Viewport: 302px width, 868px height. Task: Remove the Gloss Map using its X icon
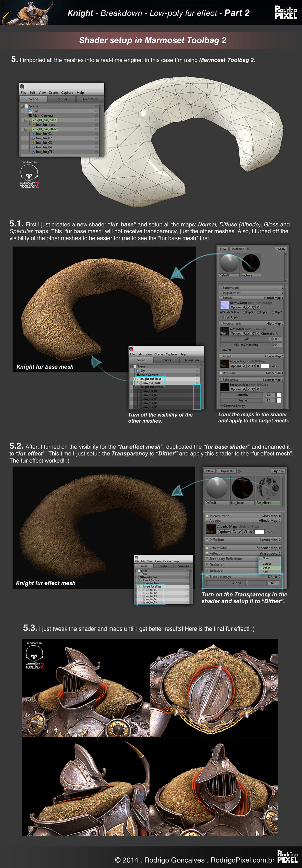pyautogui.click(x=258, y=333)
